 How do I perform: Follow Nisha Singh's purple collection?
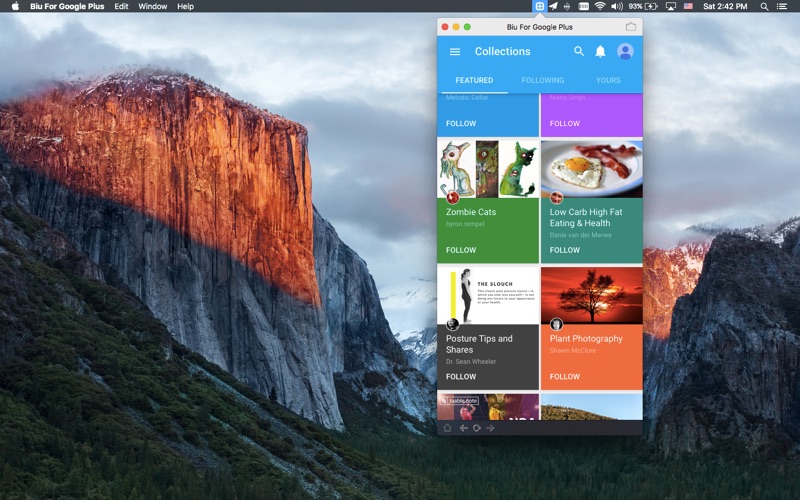564,123
